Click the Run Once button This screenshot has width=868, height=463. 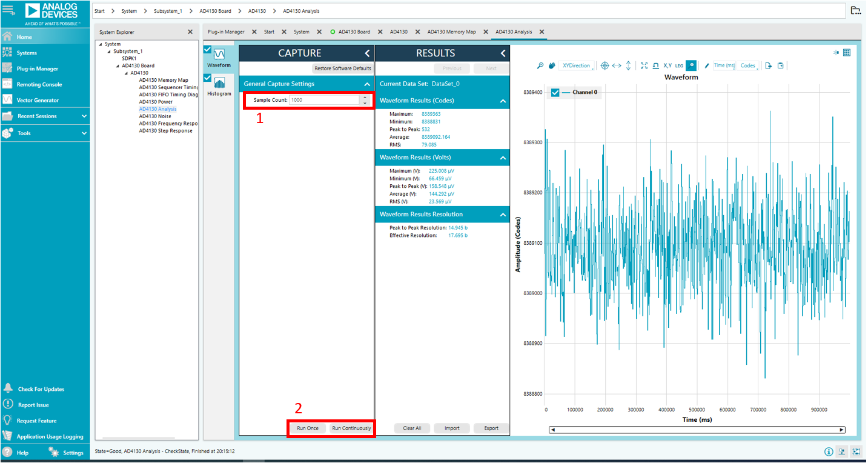coord(308,428)
